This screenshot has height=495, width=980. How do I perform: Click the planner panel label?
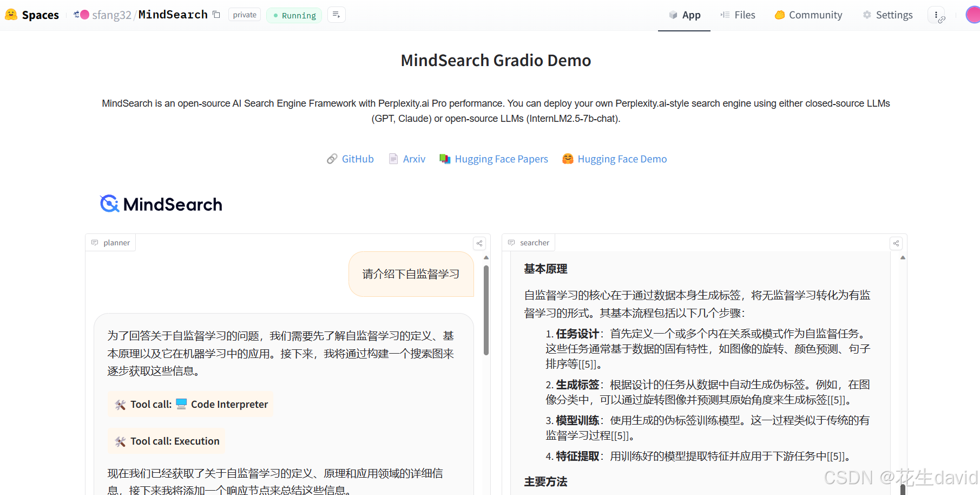click(x=110, y=243)
